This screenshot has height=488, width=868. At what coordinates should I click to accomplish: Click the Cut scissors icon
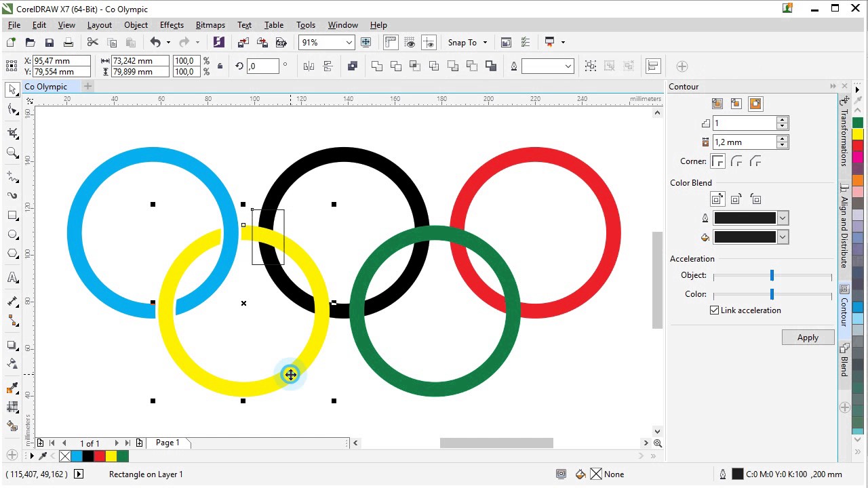click(x=93, y=43)
